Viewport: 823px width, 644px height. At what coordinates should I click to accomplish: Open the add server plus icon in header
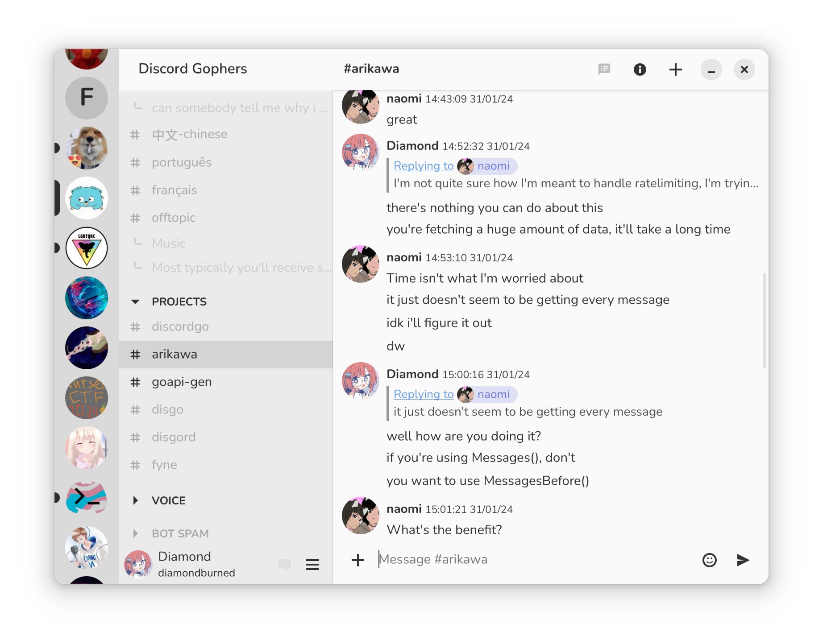coord(675,70)
